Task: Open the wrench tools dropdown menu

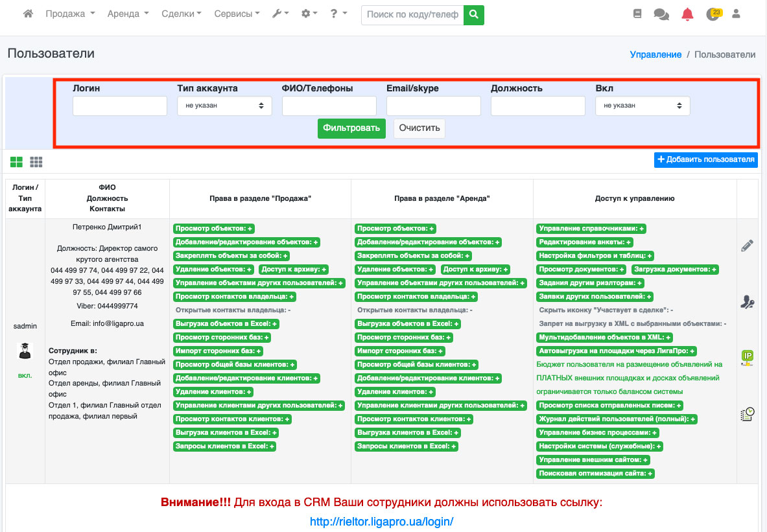Action: (280, 14)
